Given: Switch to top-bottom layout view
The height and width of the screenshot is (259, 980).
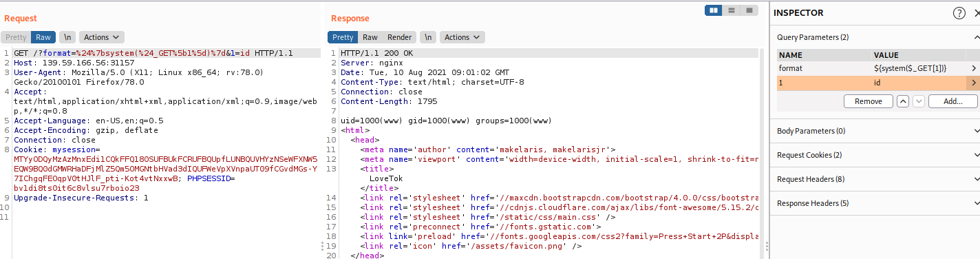Looking at the screenshot, I should [732, 10].
